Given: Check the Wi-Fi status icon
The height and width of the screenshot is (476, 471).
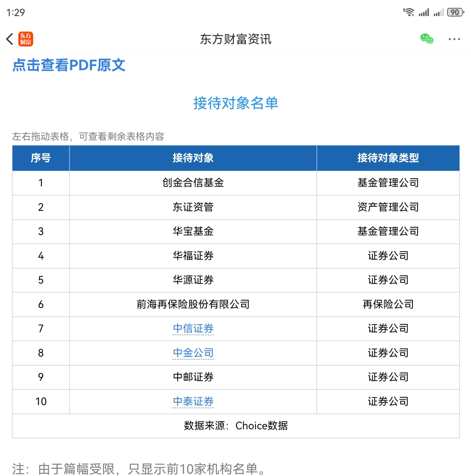Looking at the screenshot, I should (409, 12).
